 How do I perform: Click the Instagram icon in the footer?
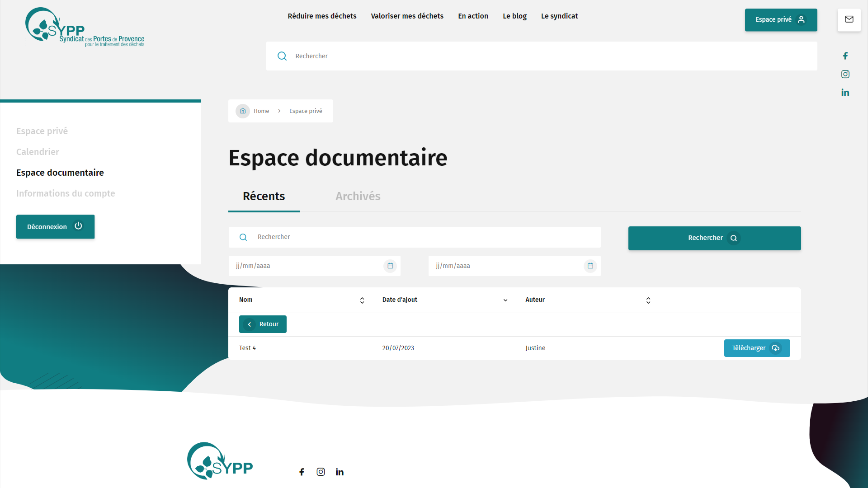[321, 471]
